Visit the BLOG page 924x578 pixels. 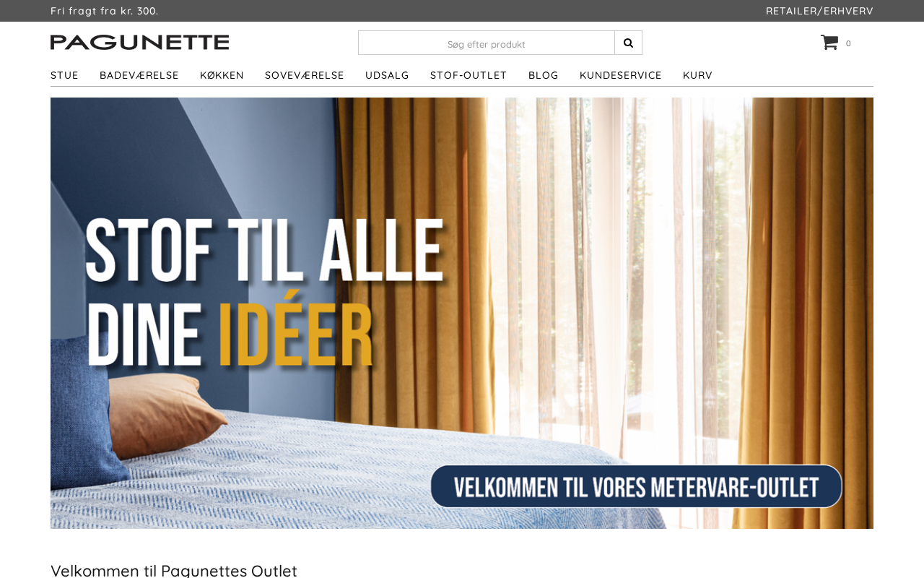click(544, 75)
